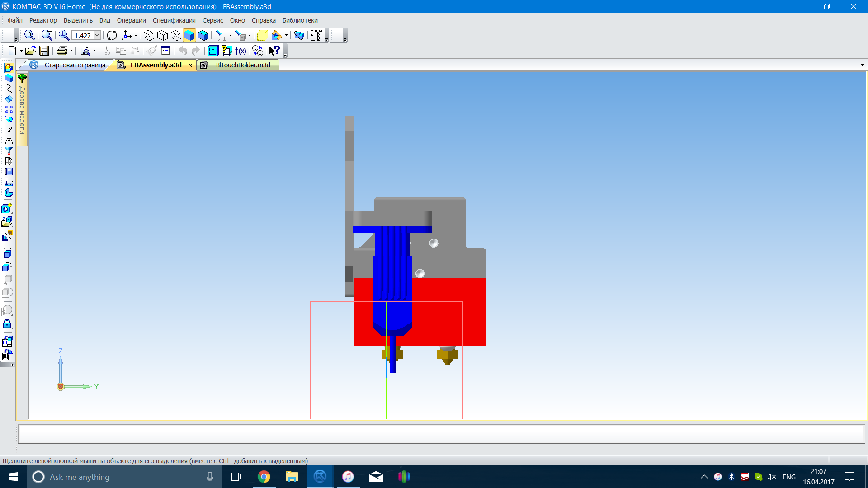868x488 pixels.
Task: Switch to the BlTouchHolder.m3d tab
Action: (x=238, y=65)
